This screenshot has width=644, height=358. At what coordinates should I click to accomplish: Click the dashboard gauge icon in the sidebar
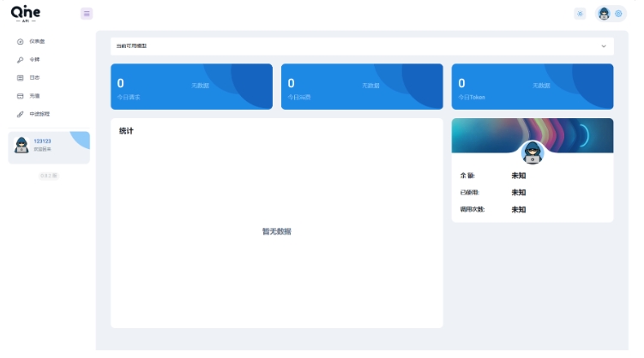tap(20, 41)
